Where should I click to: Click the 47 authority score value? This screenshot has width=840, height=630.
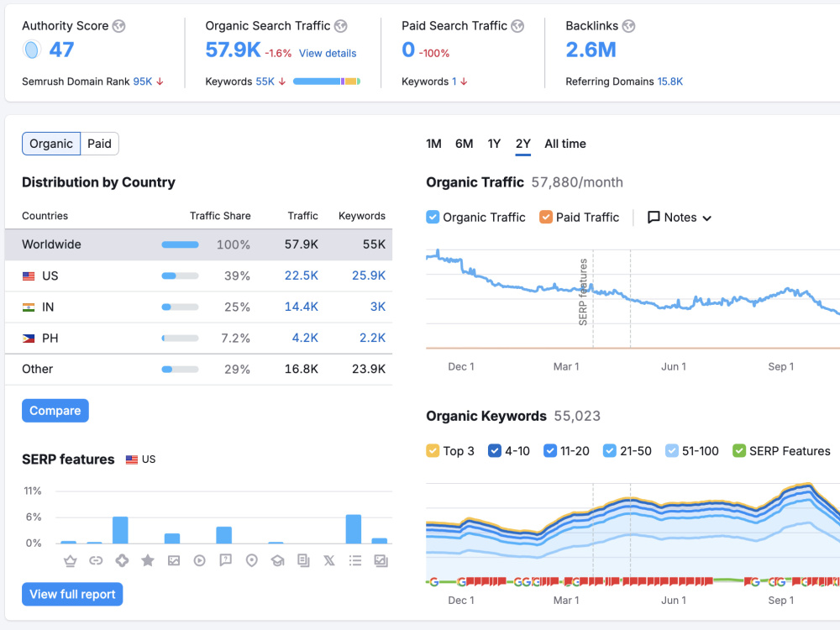[61, 50]
